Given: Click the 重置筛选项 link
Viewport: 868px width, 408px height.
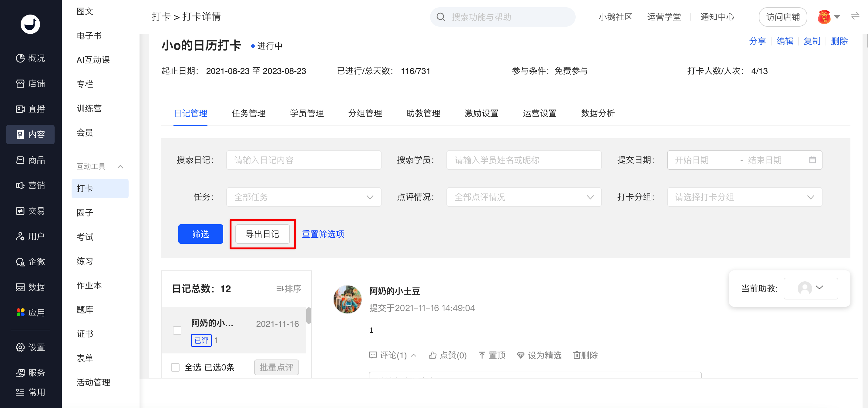Looking at the screenshot, I should 323,234.
